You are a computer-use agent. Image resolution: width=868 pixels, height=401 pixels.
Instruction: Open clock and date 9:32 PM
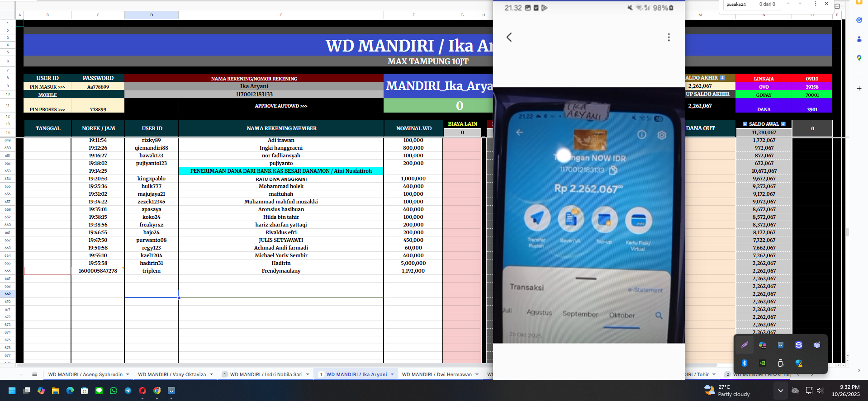pyautogui.click(x=845, y=391)
